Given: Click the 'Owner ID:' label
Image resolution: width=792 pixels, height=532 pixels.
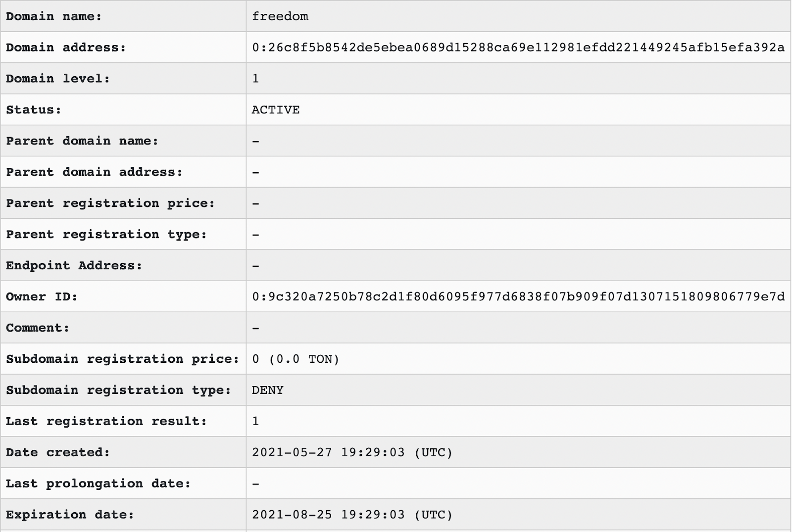Looking at the screenshot, I should (x=42, y=296).
